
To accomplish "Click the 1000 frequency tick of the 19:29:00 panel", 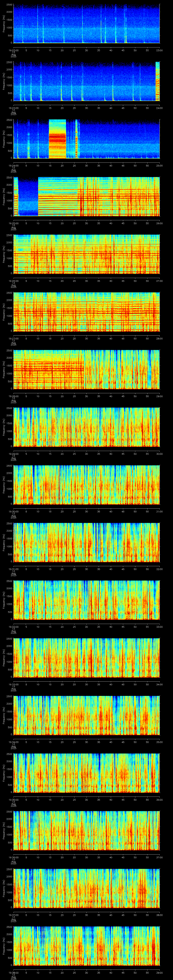I will tap(9, 431).
